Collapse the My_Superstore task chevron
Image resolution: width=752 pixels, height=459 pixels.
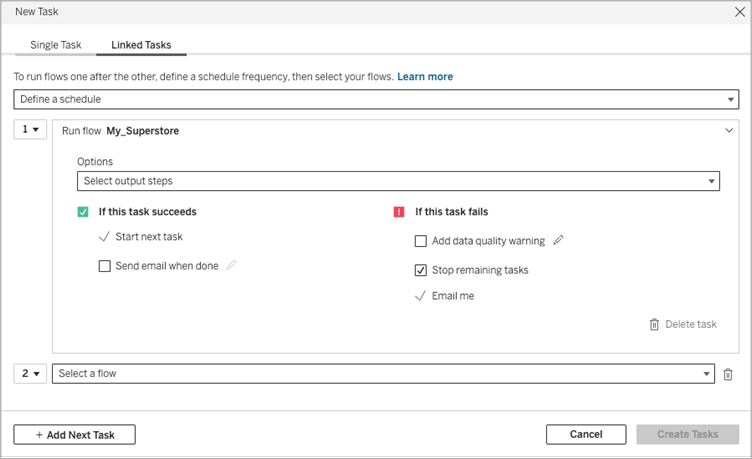[x=729, y=130]
